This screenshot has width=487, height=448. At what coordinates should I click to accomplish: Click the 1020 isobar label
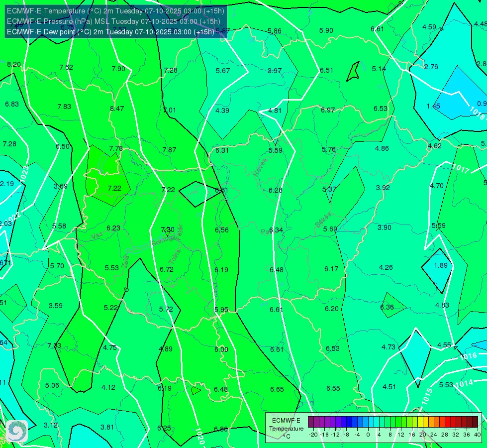tap(199, 436)
